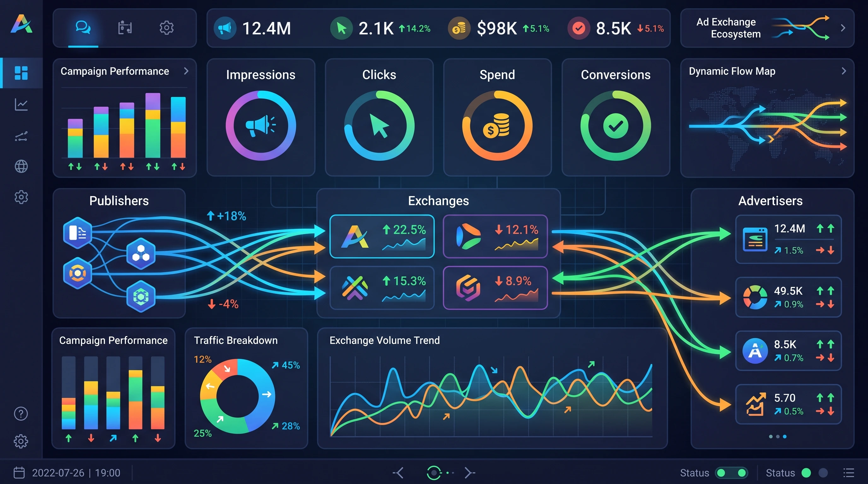
Task: Click the -4% publisher flow label
Action: coord(223,304)
